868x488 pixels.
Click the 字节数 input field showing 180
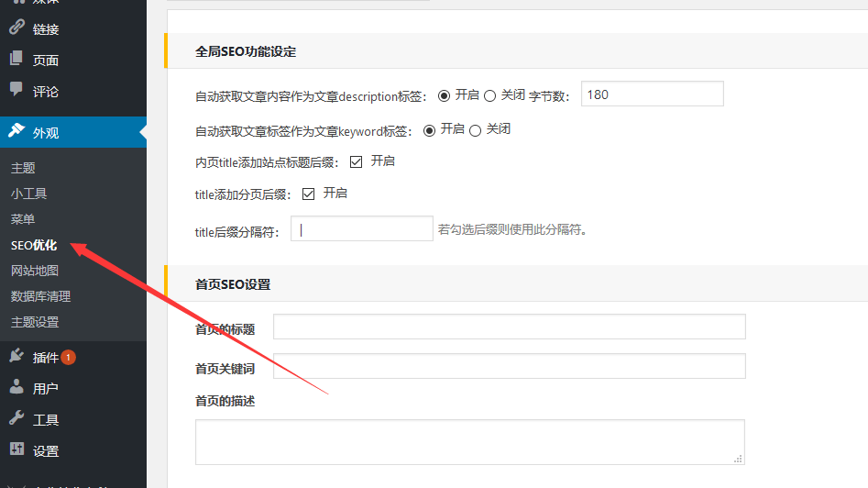(652, 94)
